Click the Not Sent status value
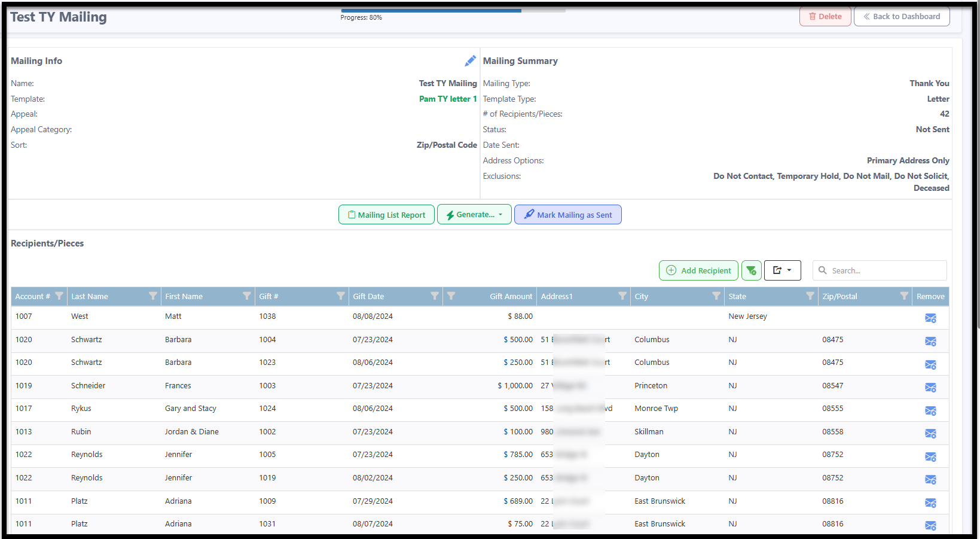This screenshot has width=980, height=539. tap(932, 129)
